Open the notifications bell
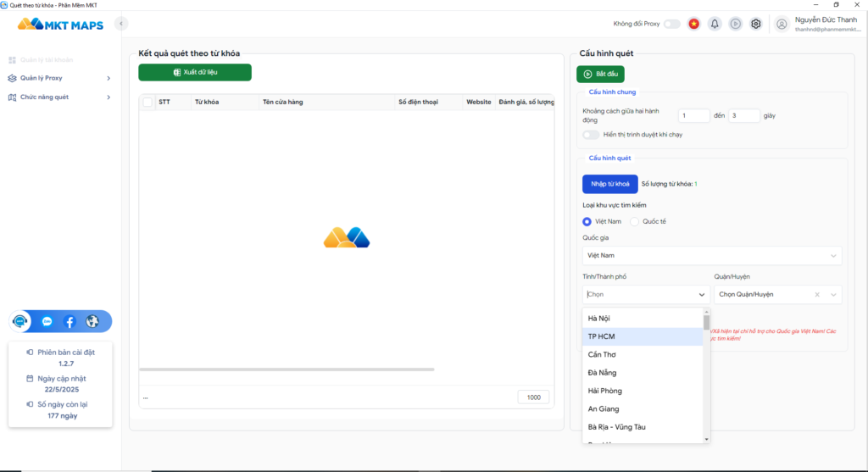The image size is (868, 472). pyautogui.click(x=715, y=24)
